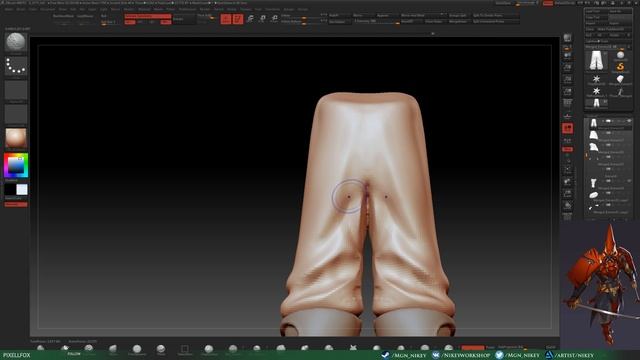Viewport: 640px width, 360px height.
Task: Activate the Move transform icon
Action: [x=250, y=19]
